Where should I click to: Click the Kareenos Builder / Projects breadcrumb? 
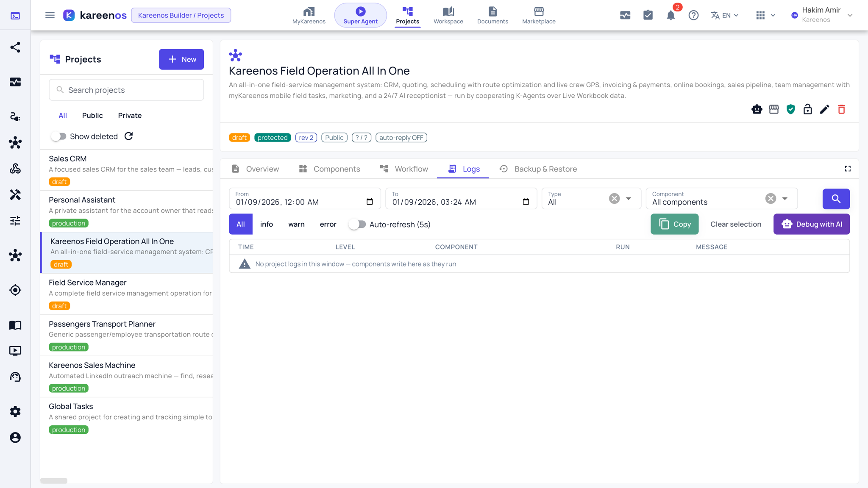pos(181,15)
